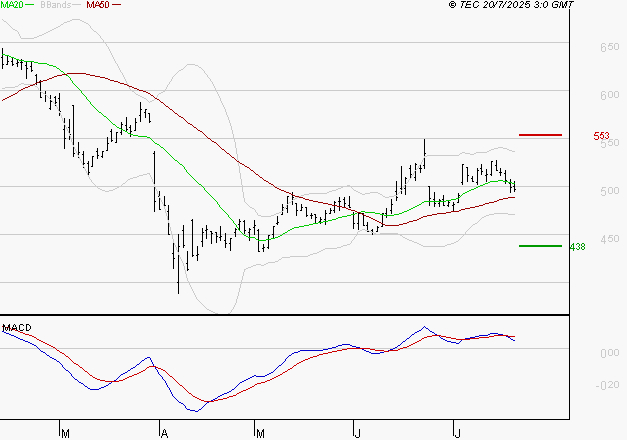Click the A month tick label

point(164,434)
